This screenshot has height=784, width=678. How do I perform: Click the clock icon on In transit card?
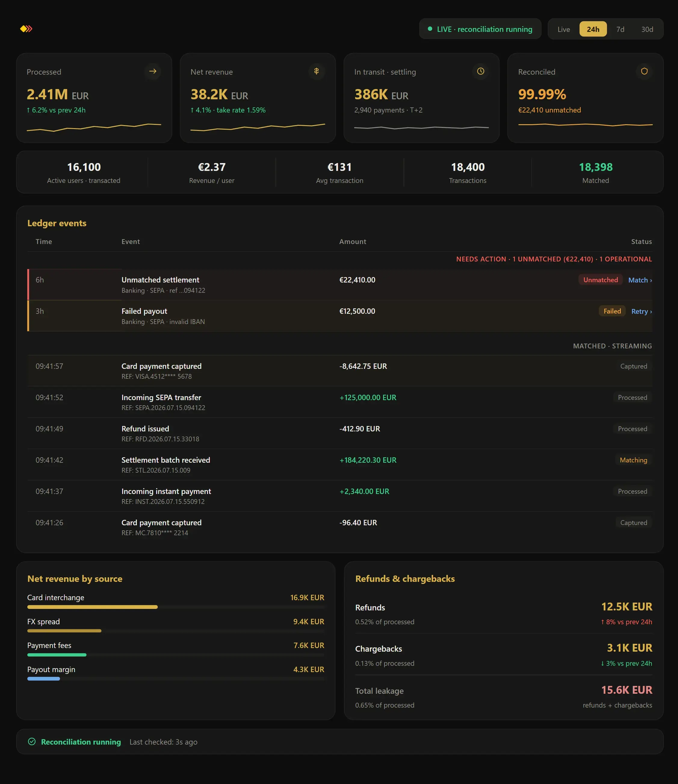pos(480,71)
